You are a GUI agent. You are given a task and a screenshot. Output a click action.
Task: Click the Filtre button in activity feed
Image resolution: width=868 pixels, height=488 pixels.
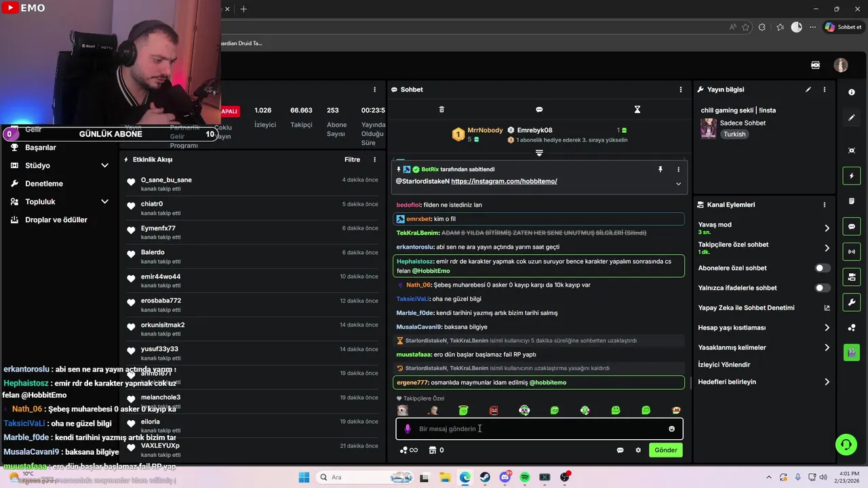pos(352,160)
